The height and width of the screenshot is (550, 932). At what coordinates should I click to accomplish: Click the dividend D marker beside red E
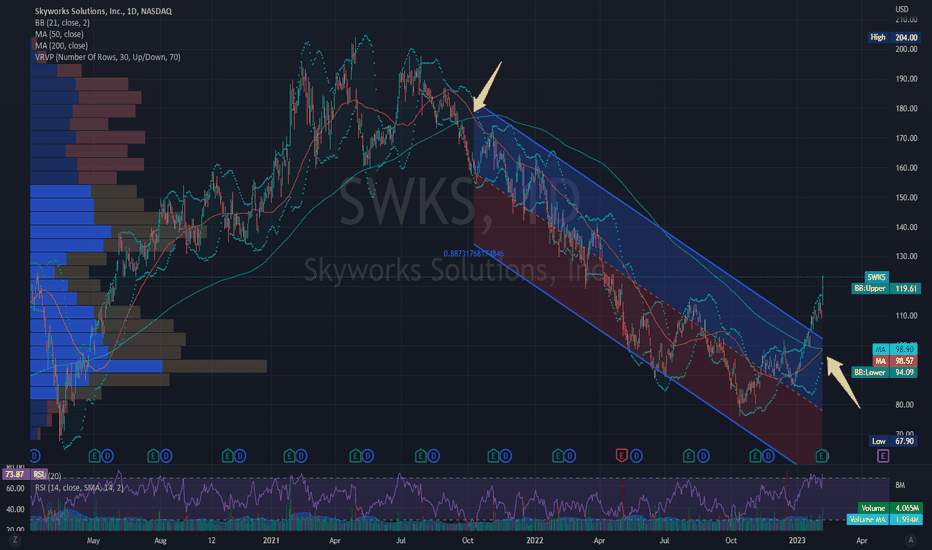click(636, 456)
